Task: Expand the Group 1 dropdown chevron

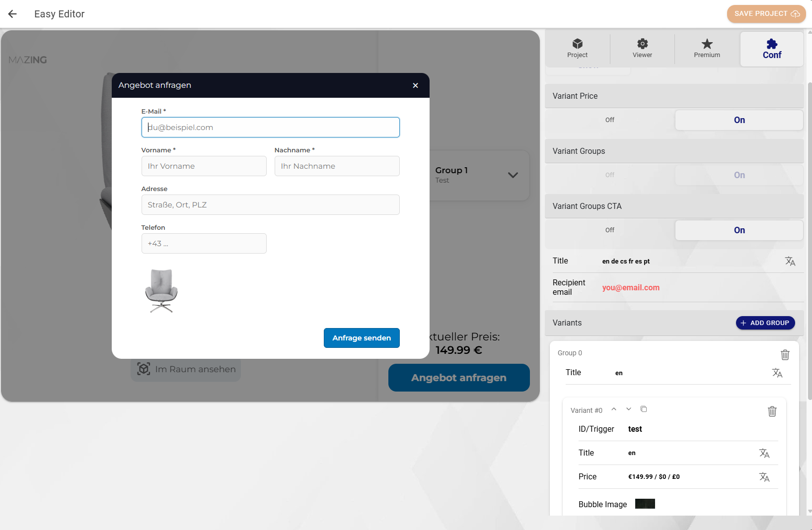Action: tap(513, 175)
